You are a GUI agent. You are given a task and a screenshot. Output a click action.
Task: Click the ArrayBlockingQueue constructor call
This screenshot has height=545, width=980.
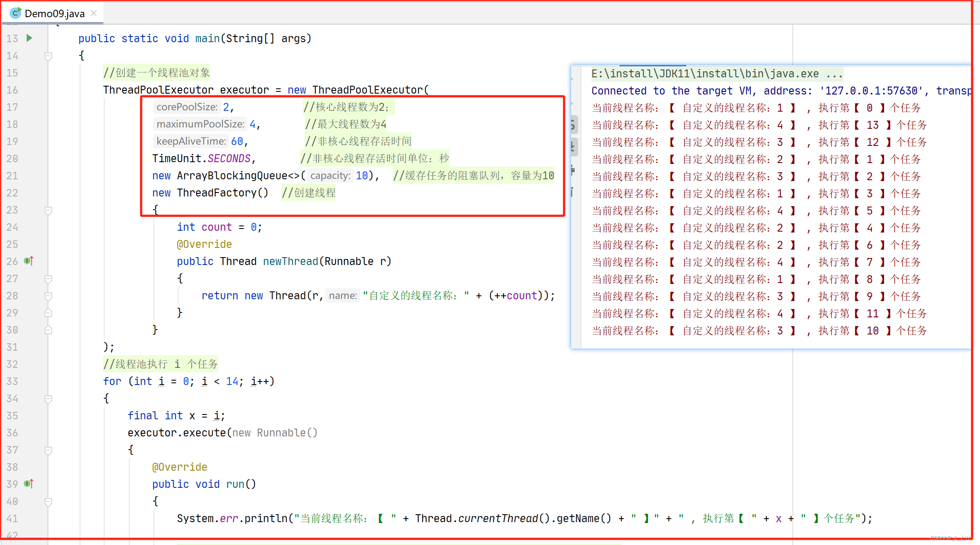click(x=265, y=175)
